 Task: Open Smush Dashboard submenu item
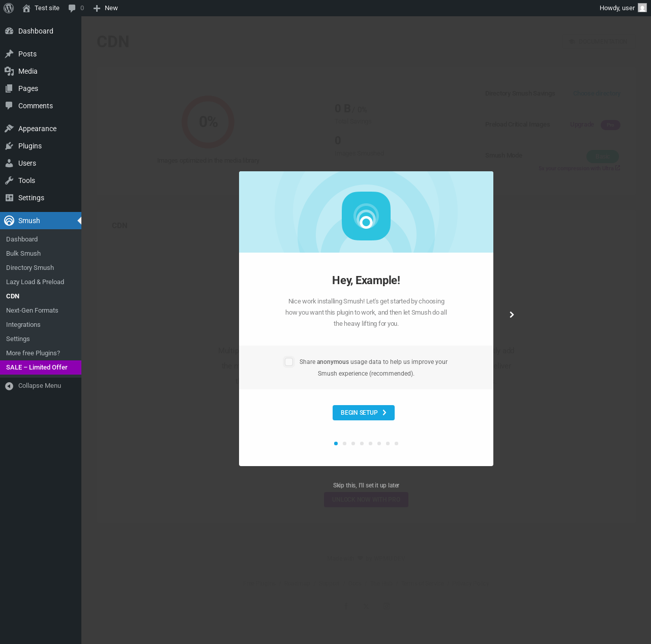tap(41, 239)
